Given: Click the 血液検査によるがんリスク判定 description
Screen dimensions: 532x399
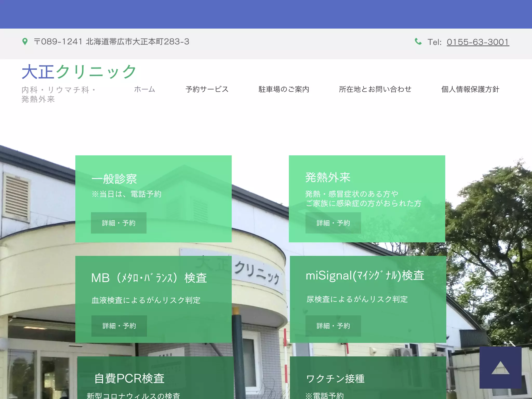Looking at the screenshot, I should click(146, 300).
